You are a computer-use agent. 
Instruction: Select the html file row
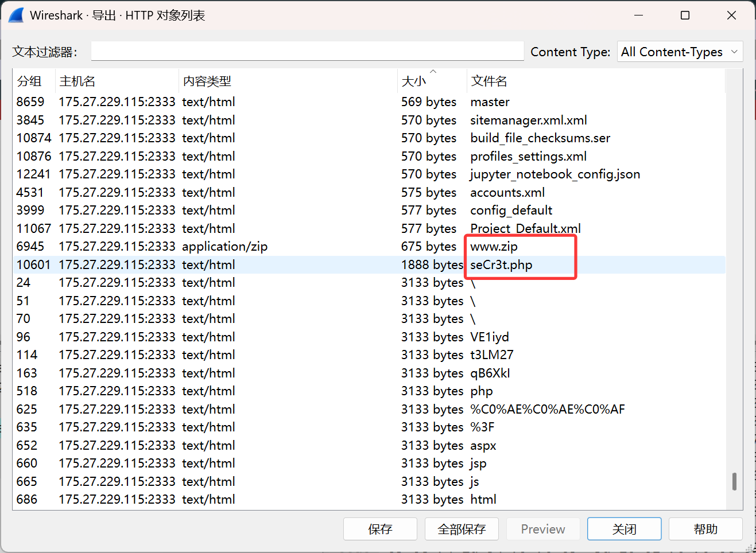369,500
